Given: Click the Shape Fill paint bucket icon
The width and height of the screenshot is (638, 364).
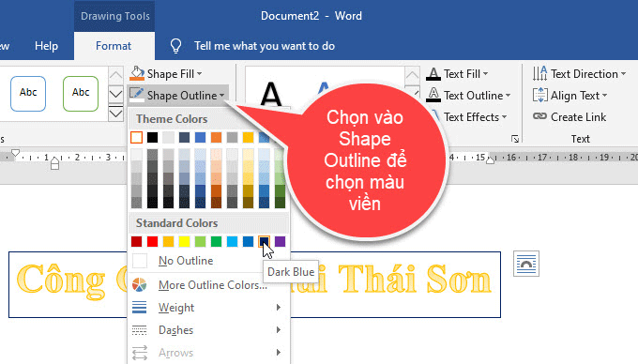Looking at the screenshot, I should point(137,73).
